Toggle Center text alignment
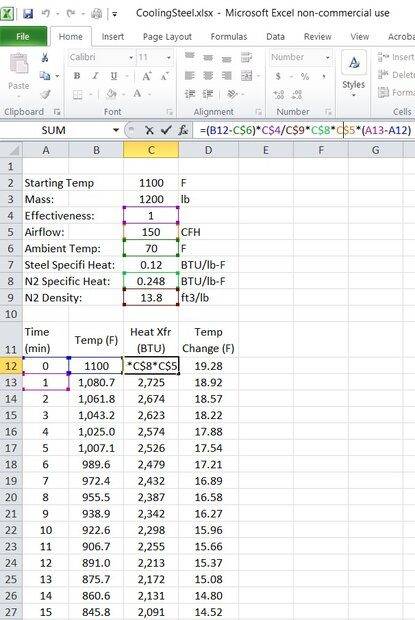This screenshot has width=415, height=620. click(208, 76)
